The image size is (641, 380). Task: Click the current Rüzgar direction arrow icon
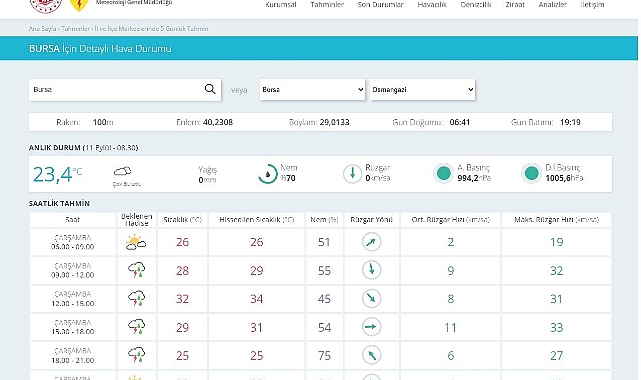[352, 174]
